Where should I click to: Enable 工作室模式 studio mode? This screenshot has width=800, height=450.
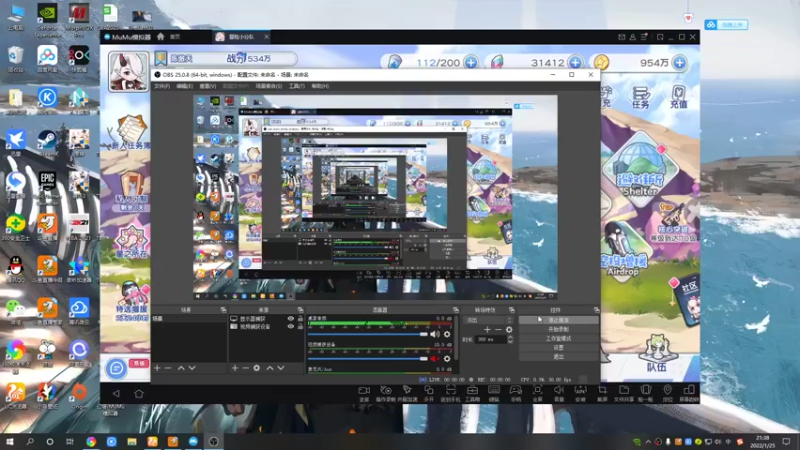(x=559, y=338)
